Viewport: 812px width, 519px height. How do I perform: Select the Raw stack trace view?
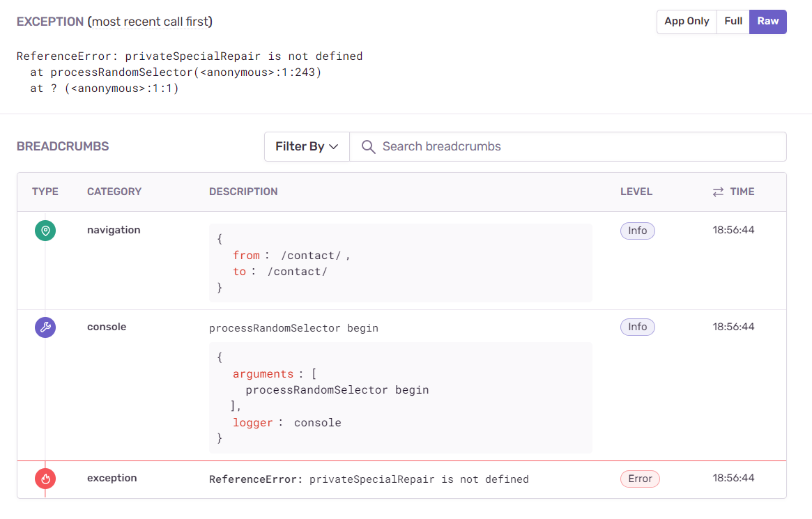(x=768, y=22)
